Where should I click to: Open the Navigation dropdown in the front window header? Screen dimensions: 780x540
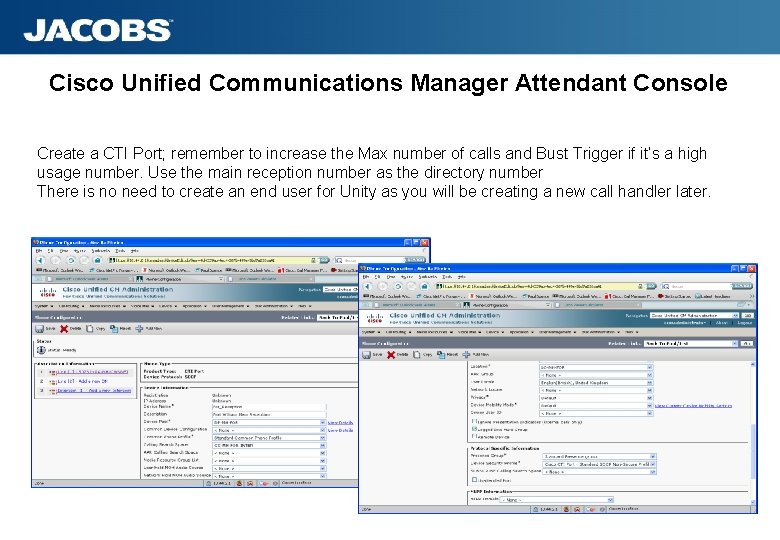[694, 315]
